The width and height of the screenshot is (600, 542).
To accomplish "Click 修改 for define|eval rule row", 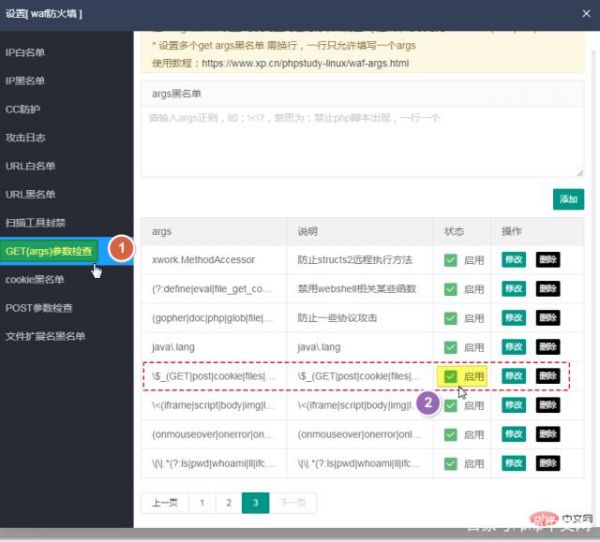I will click(x=514, y=289).
